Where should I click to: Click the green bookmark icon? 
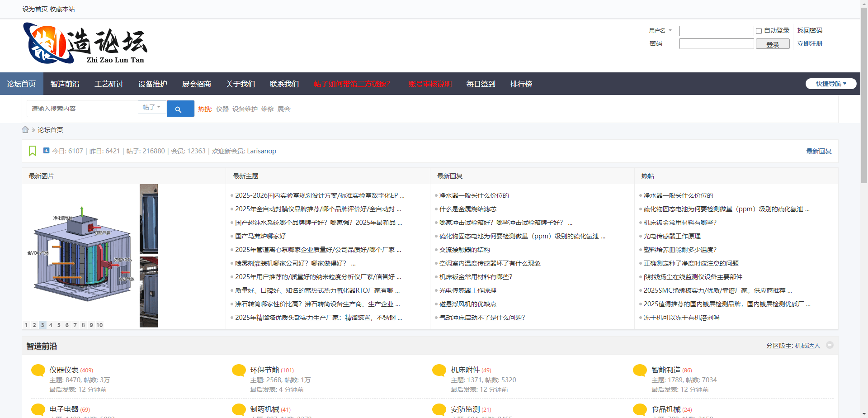pos(33,151)
